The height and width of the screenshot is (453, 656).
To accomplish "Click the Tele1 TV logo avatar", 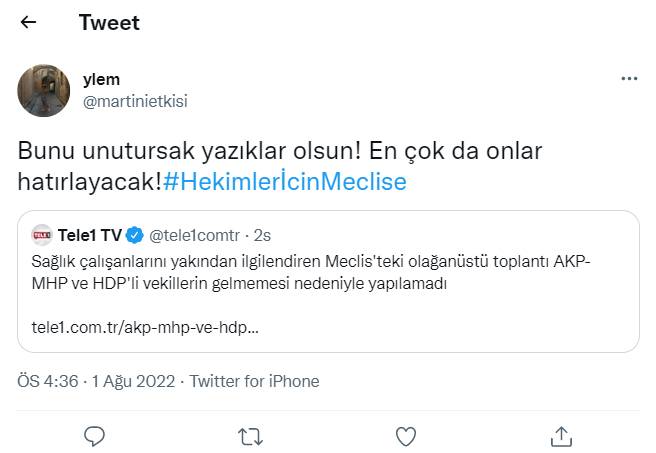I will 42,236.
